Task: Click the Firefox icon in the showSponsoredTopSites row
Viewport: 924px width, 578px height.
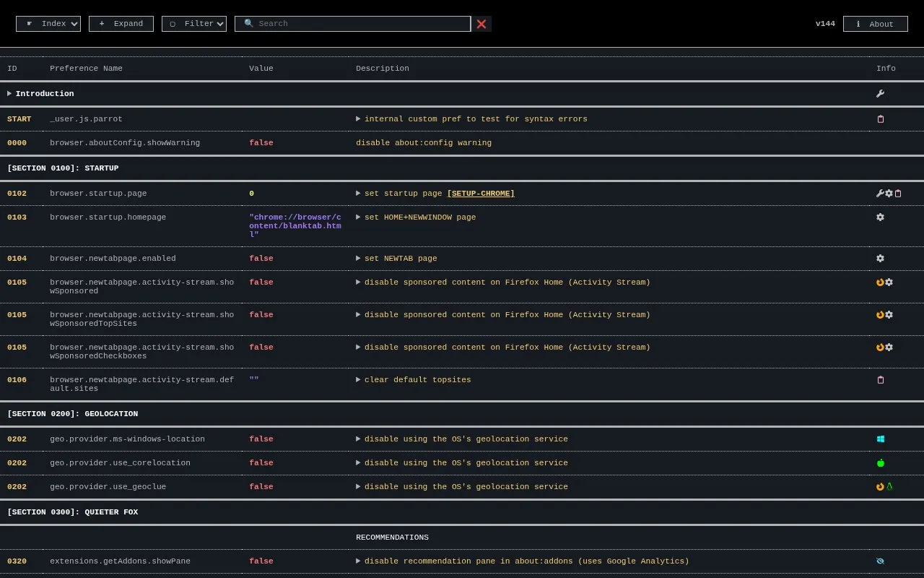Action: 880,315
